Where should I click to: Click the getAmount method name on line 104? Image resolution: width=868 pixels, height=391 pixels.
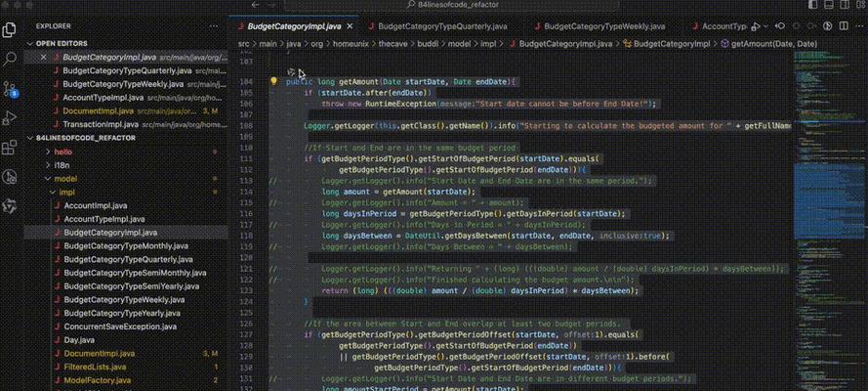point(356,81)
